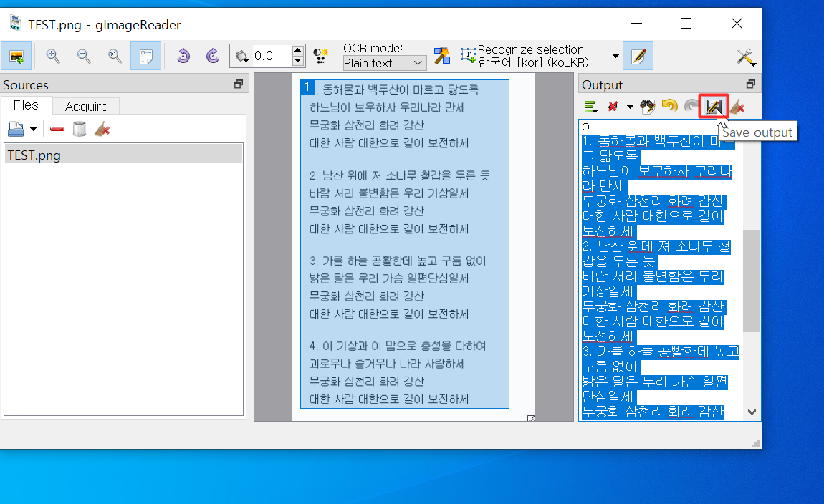Clear output with the broom icon
824x504 pixels.
(x=737, y=107)
